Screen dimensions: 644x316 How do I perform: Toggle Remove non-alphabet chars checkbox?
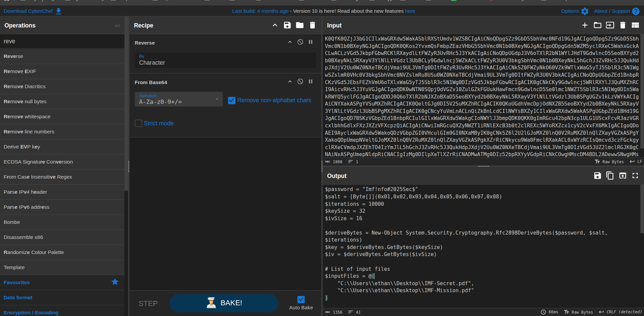tap(231, 100)
